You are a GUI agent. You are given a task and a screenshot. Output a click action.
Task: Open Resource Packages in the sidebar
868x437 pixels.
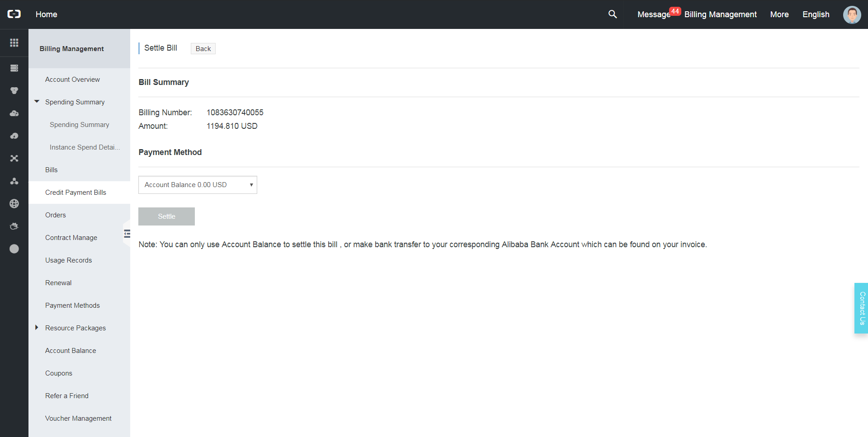point(75,328)
